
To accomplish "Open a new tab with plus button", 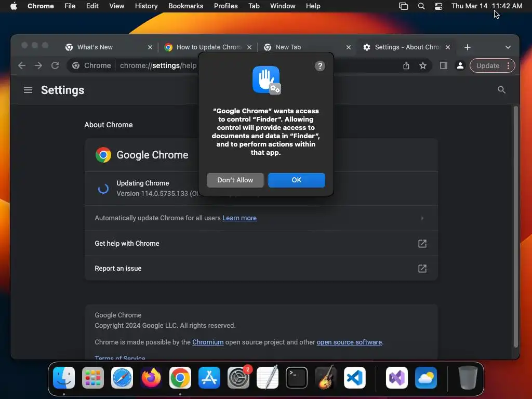I will pyautogui.click(x=468, y=47).
